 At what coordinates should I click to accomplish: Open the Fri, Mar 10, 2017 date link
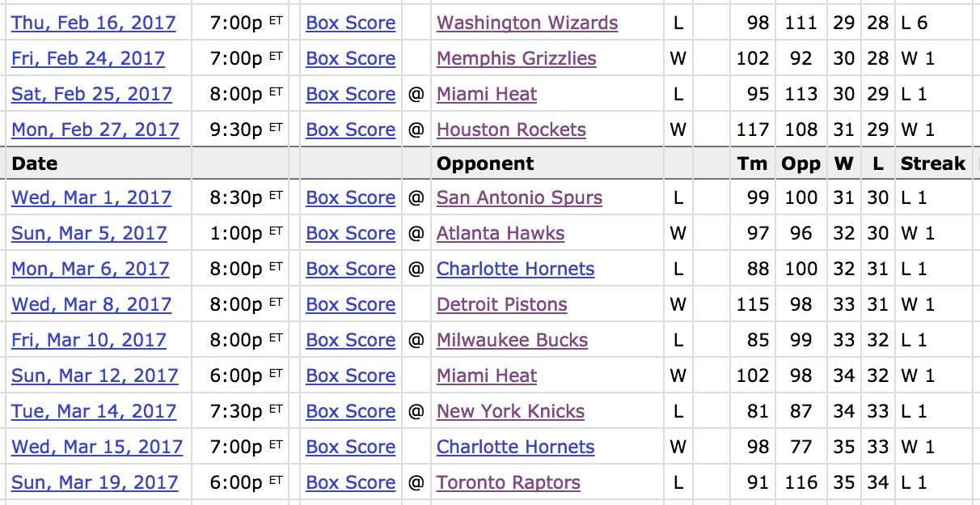click(x=89, y=340)
